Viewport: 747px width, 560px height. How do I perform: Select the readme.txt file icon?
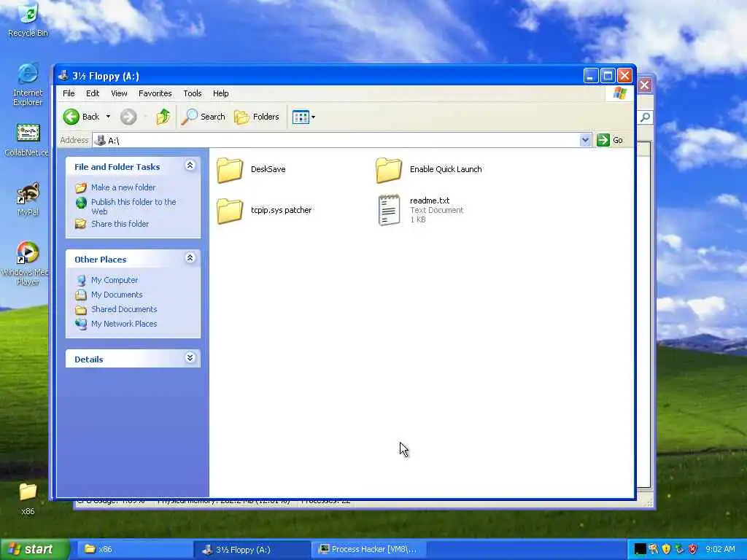[x=389, y=209]
